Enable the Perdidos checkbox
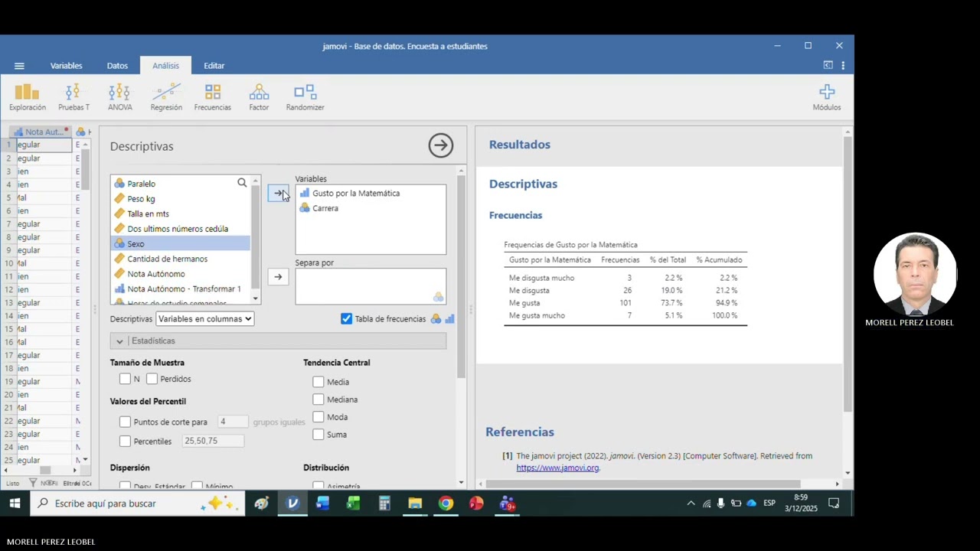 pos(152,379)
